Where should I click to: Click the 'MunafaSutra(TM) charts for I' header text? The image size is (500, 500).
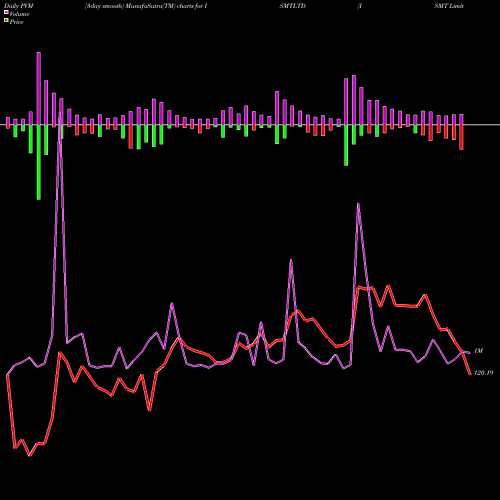[167, 6]
